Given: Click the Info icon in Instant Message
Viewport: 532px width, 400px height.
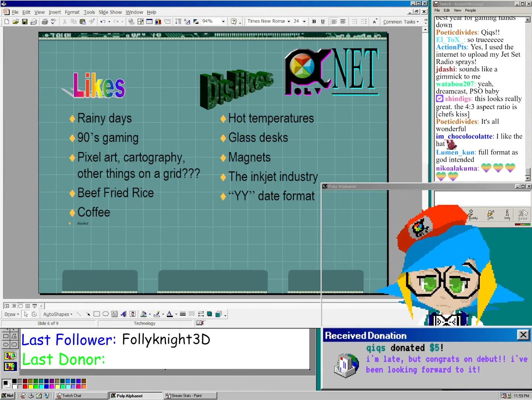Looking at the screenshot, I should tap(507, 215).
